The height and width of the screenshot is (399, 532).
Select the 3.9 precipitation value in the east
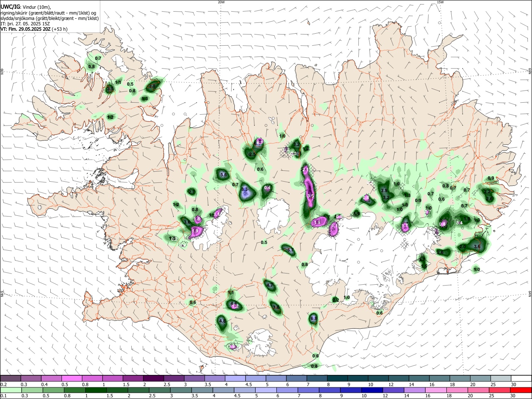[384, 190]
